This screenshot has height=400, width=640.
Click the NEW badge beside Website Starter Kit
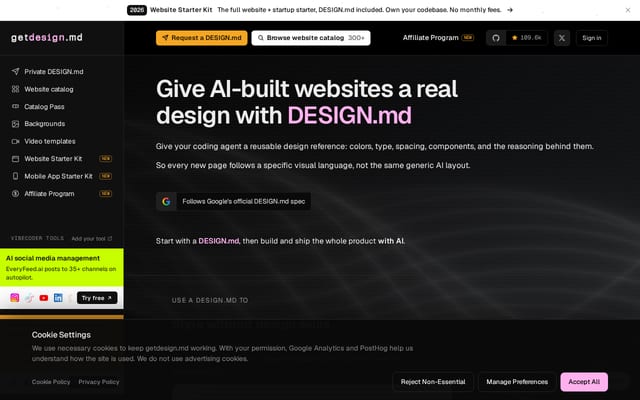[105, 158]
